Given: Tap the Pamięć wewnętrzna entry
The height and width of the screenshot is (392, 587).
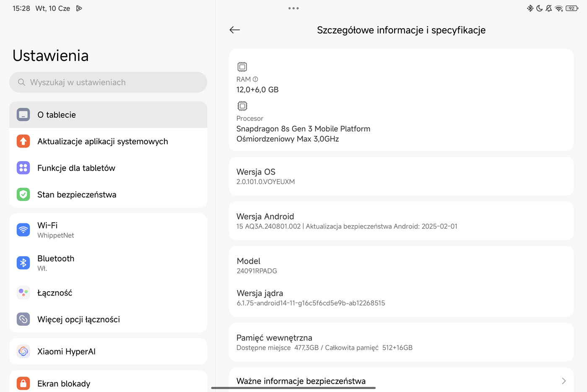Looking at the screenshot, I should tap(401, 342).
